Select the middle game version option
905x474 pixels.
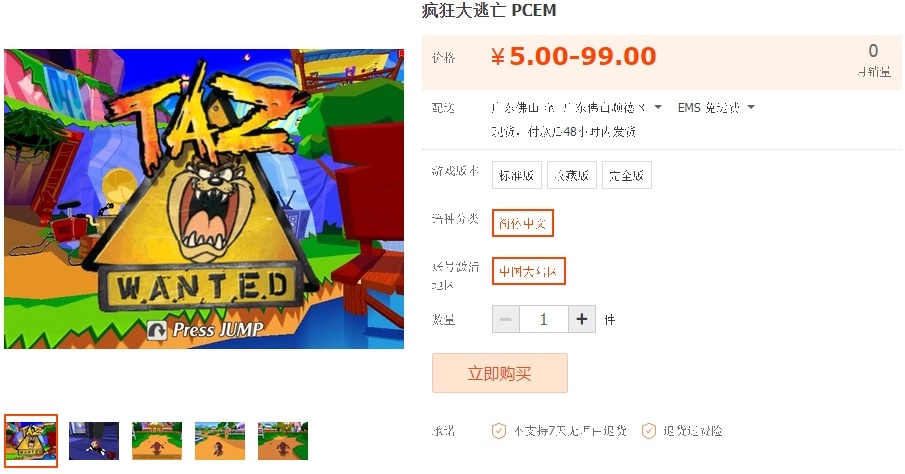point(571,176)
